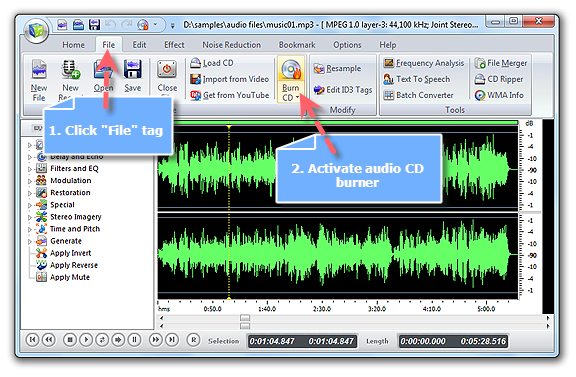Image resolution: width=576 pixels, height=377 pixels.
Task: Create a new file with New File
Action: tap(39, 80)
